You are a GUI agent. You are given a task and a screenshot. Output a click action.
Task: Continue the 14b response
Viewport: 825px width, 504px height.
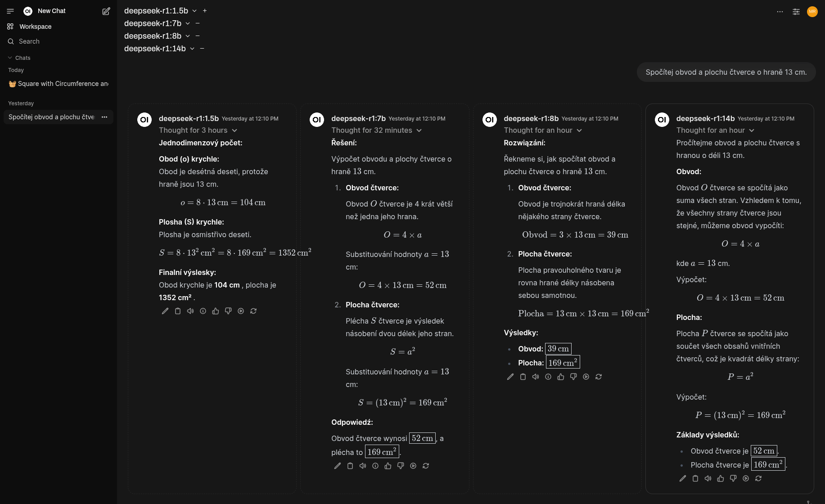pyautogui.click(x=746, y=478)
